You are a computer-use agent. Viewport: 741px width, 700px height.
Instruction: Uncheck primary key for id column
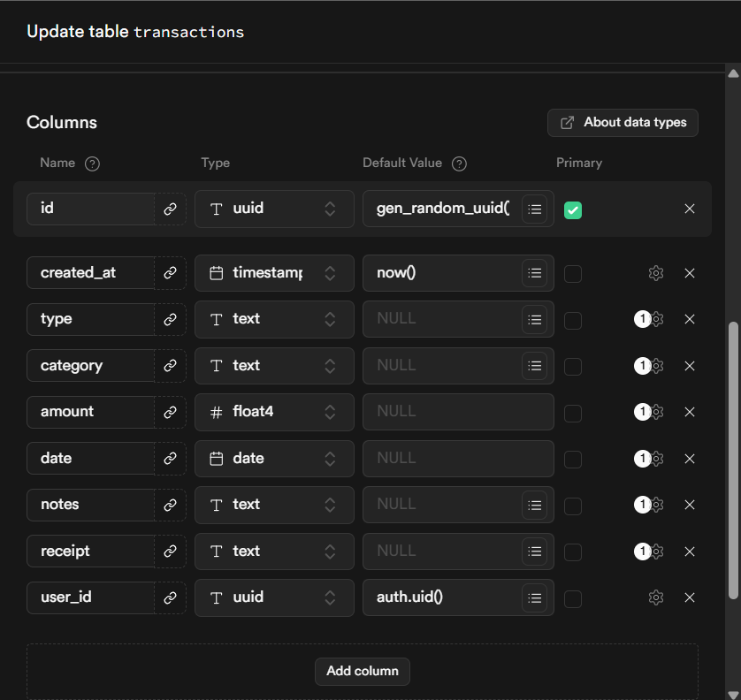click(573, 210)
